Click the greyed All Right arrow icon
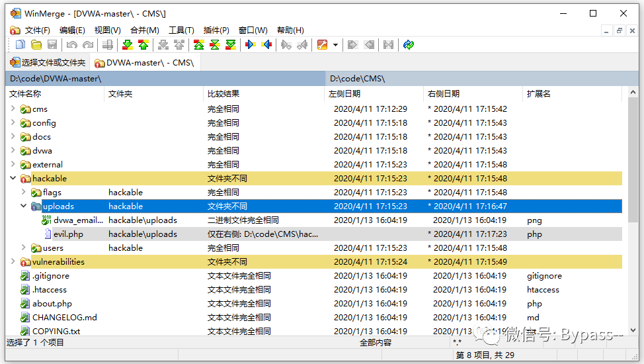 [x=352, y=44]
